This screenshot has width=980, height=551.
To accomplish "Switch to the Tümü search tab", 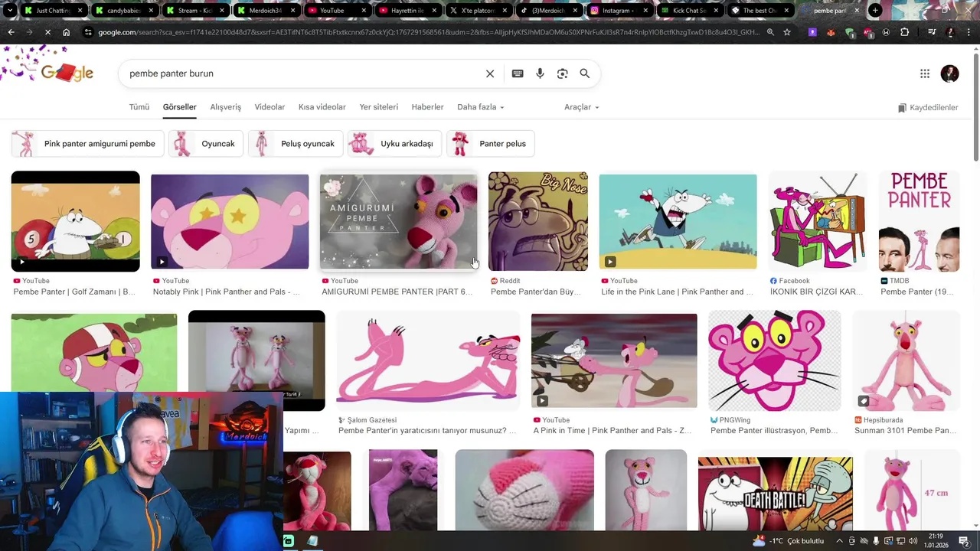I will (139, 107).
